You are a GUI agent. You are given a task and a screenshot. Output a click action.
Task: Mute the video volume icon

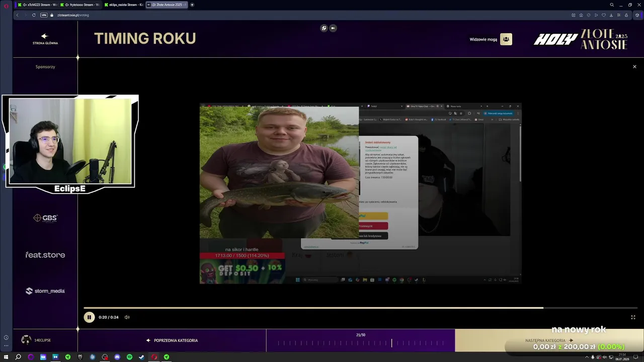pyautogui.click(x=127, y=317)
